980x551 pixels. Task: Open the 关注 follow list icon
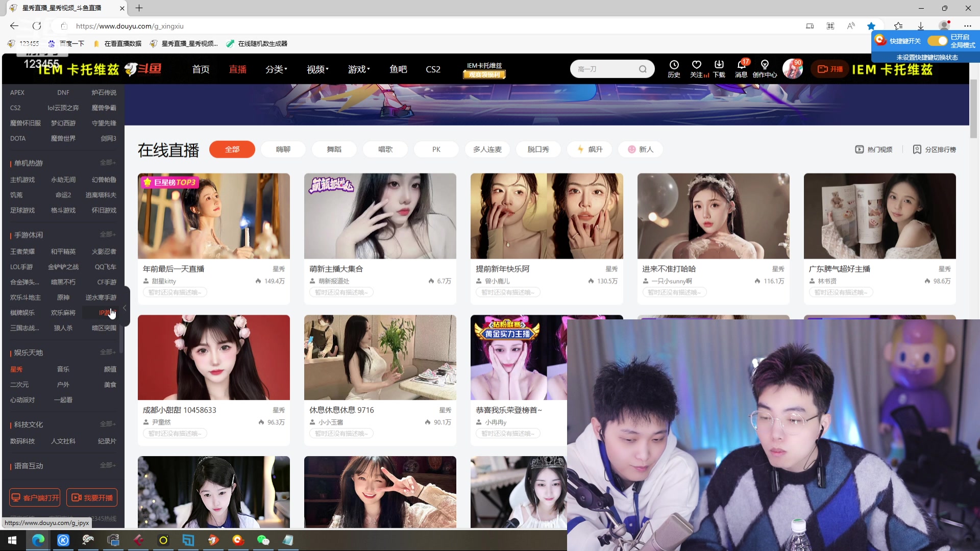point(697,69)
